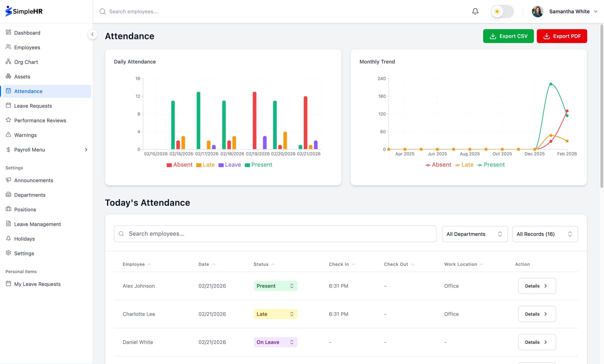Image resolution: width=604 pixels, height=364 pixels.
Task: Go to Performance Reviews
Action: [x=40, y=120]
